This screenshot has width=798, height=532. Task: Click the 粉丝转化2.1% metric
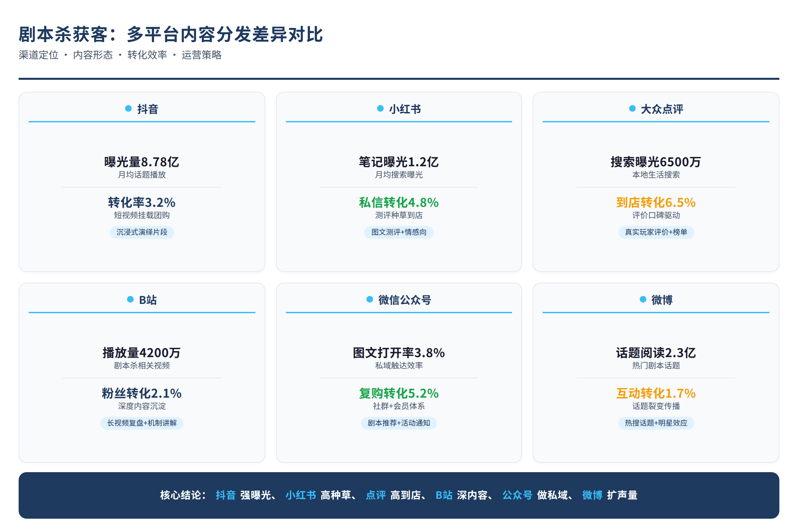click(x=142, y=394)
